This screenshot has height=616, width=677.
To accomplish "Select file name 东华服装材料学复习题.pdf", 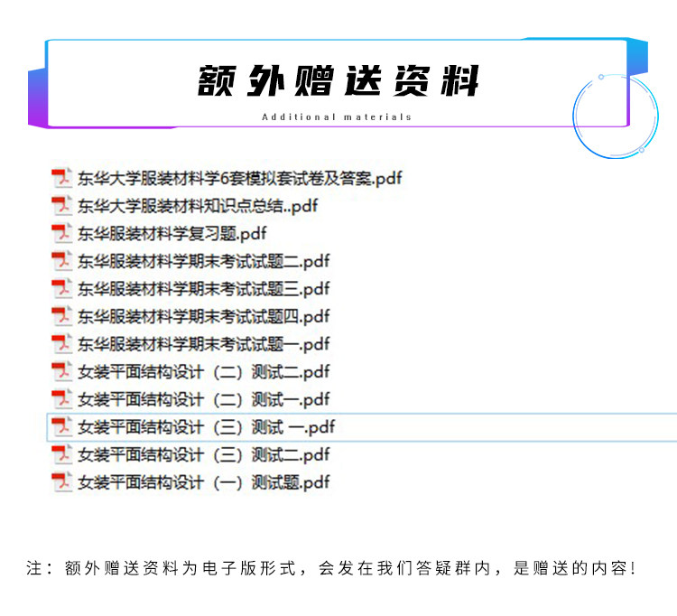I will (172, 234).
